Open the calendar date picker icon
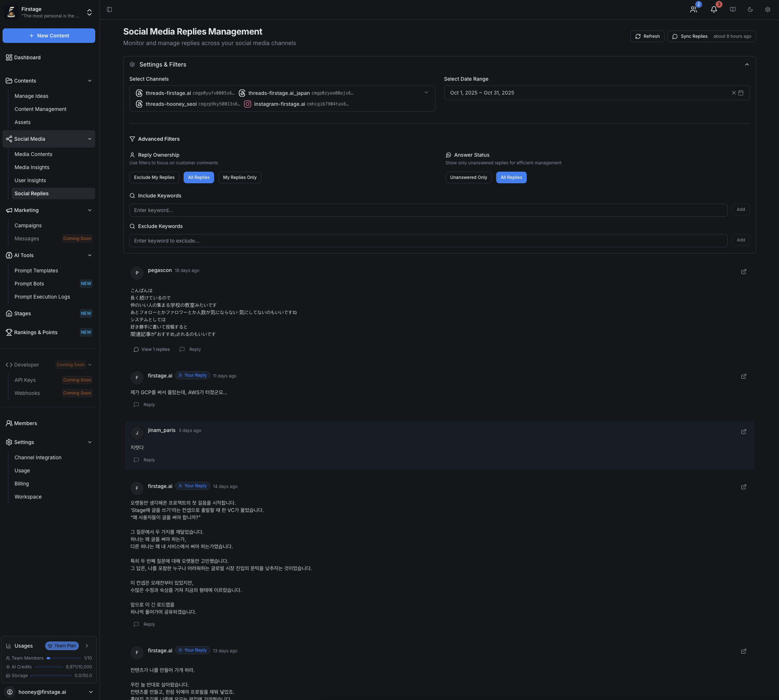This screenshot has height=700, width=779. coord(741,93)
